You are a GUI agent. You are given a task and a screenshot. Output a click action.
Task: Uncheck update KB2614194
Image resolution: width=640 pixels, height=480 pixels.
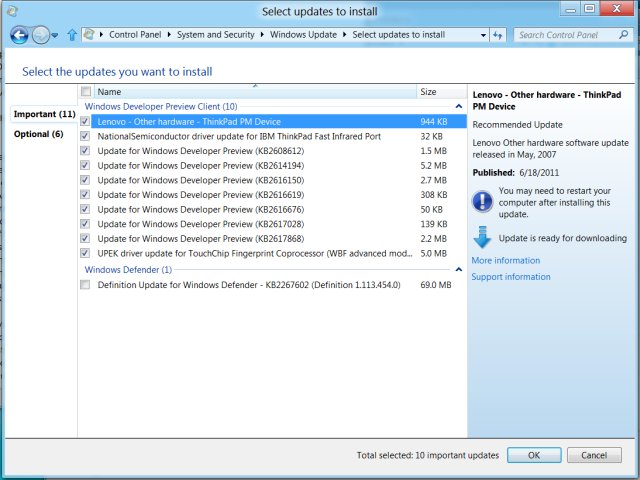click(x=85, y=165)
